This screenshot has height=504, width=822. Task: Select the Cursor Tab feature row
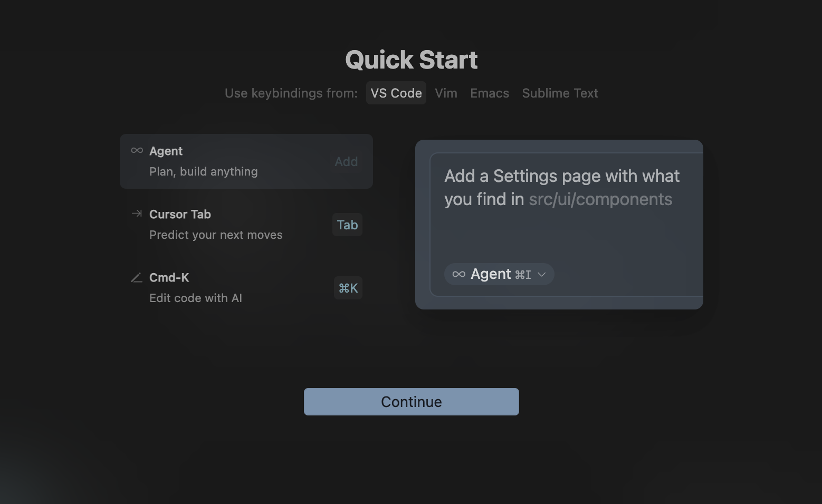point(246,225)
